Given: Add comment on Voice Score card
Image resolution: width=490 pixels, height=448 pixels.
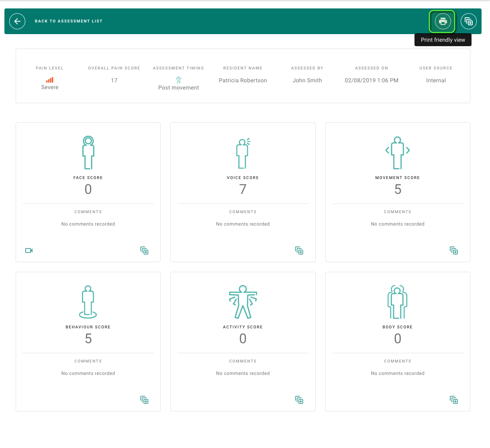Looking at the screenshot, I should [x=299, y=250].
